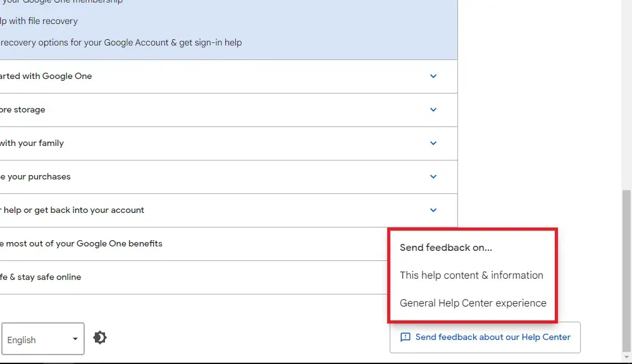Expand the chevron on the Google One row
Screen dimensions: 632x364
(433, 76)
